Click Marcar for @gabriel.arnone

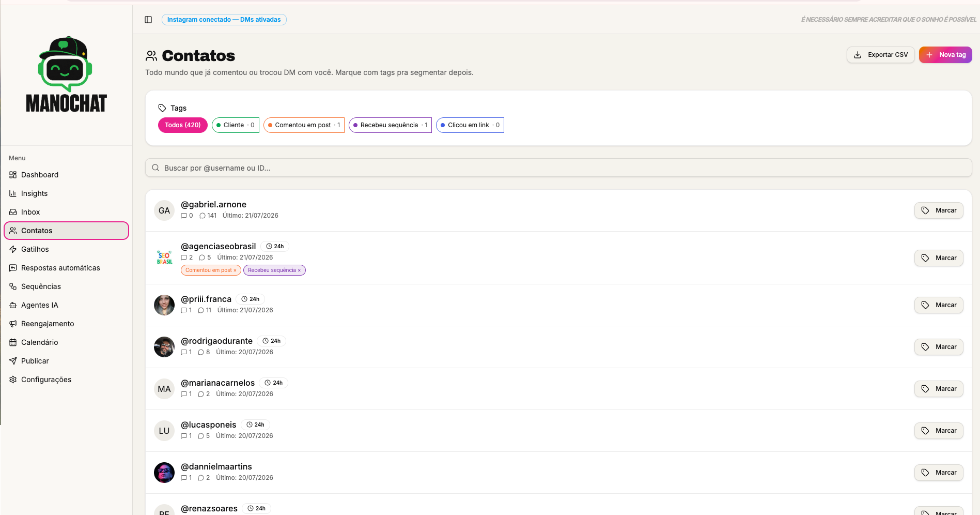[x=939, y=210]
